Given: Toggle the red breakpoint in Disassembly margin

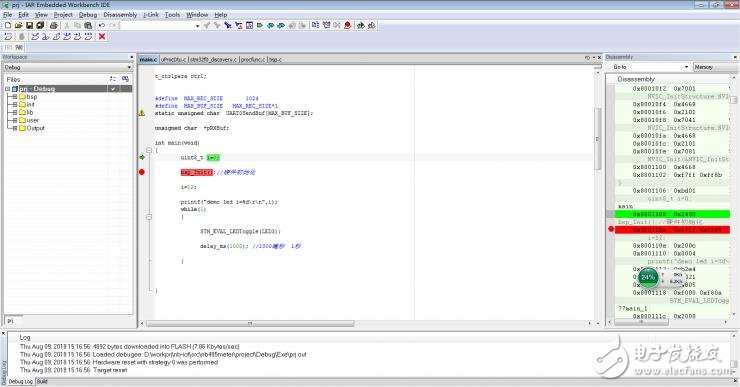Looking at the screenshot, I should pyautogui.click(x=611, y=229).
